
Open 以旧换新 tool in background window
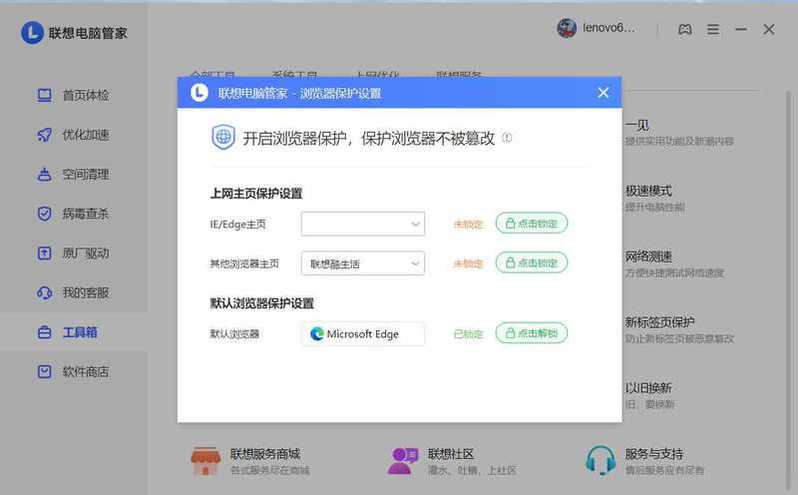pyautogui.click(x=650, y=395)
